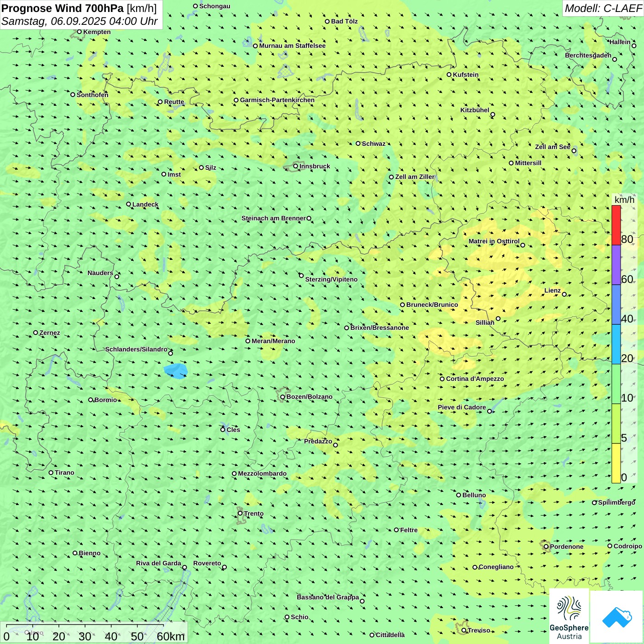Select the cyan 20–40 km/h legend color

click(616, 345)
